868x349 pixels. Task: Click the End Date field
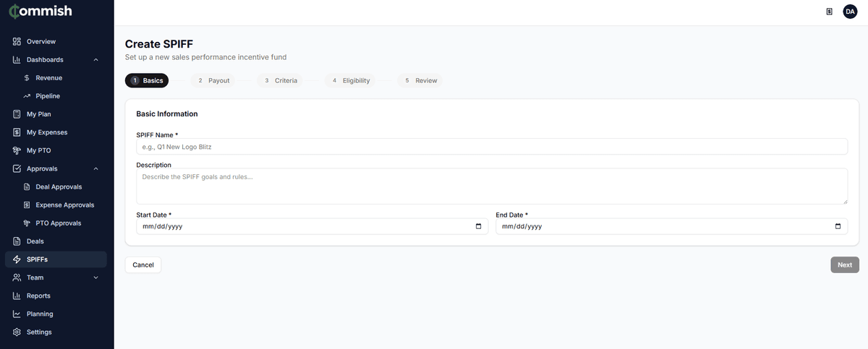pyautogui.click(x=671, y=226)
